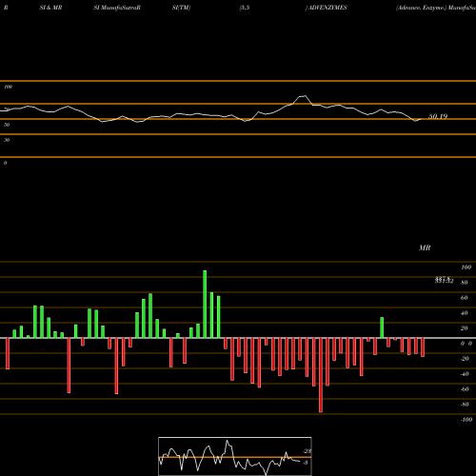Click the tallest green MR bar
Screen dimensions: 476x476
(205, 304)
